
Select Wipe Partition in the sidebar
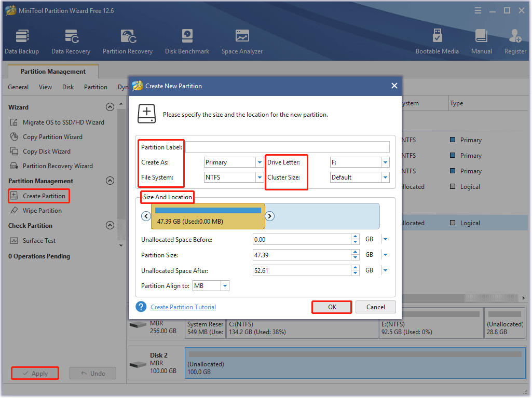coord(42,210)
